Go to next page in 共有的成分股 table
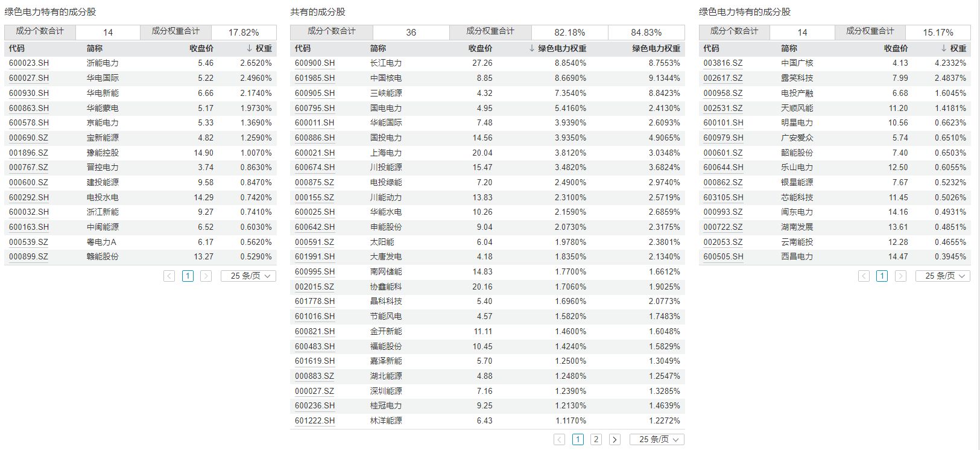 tap(615, 439)
